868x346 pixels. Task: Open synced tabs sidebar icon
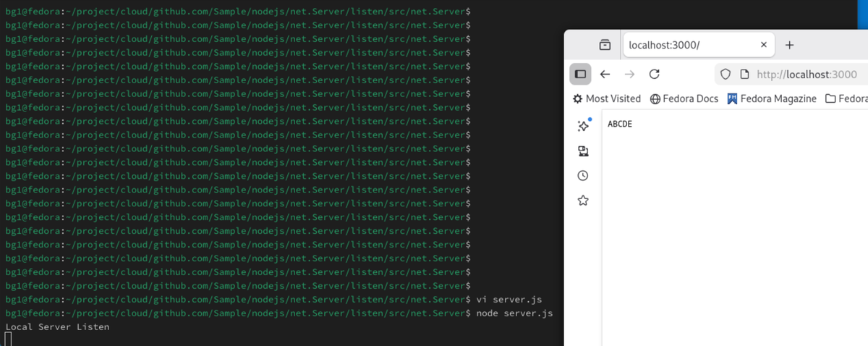[x=583, y=151]
